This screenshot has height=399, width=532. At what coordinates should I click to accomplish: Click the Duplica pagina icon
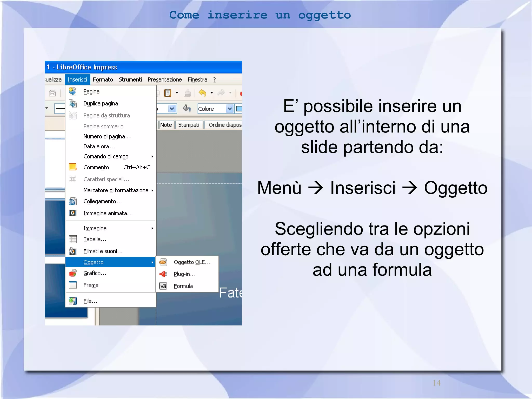(72, 103)
